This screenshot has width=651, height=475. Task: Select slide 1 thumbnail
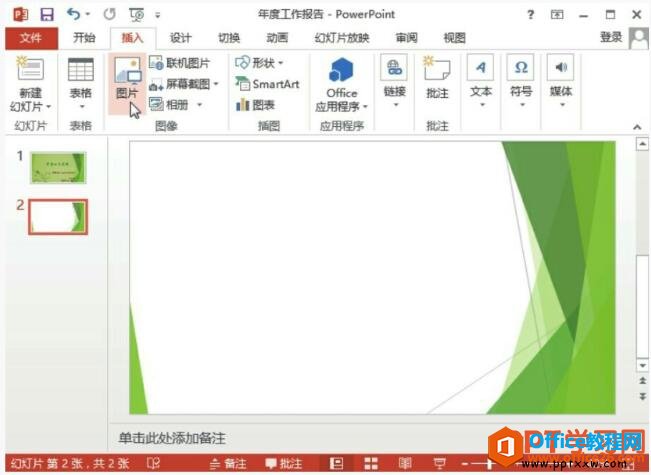[x=58, y=167]
